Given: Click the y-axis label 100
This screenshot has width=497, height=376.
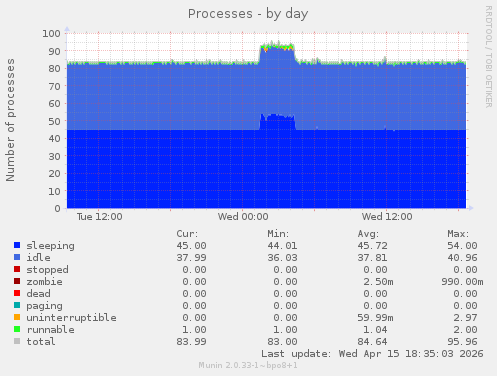Looking at the screenshot, I should [51, 33].
